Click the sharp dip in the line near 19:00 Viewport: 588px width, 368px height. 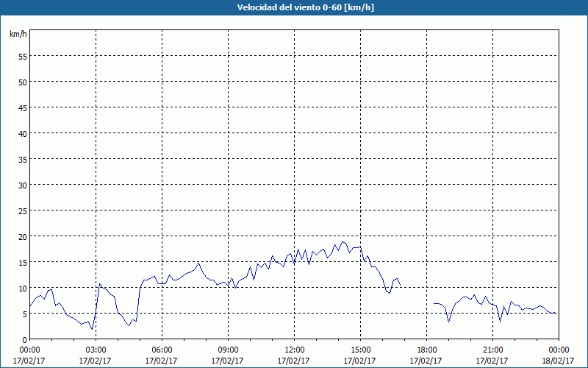point(449,322)
